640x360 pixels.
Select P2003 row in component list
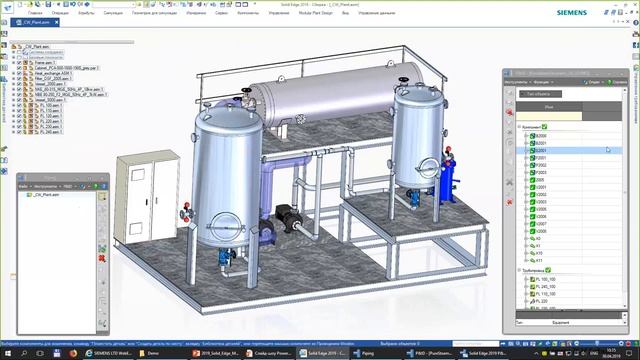[x=569, y=173]
